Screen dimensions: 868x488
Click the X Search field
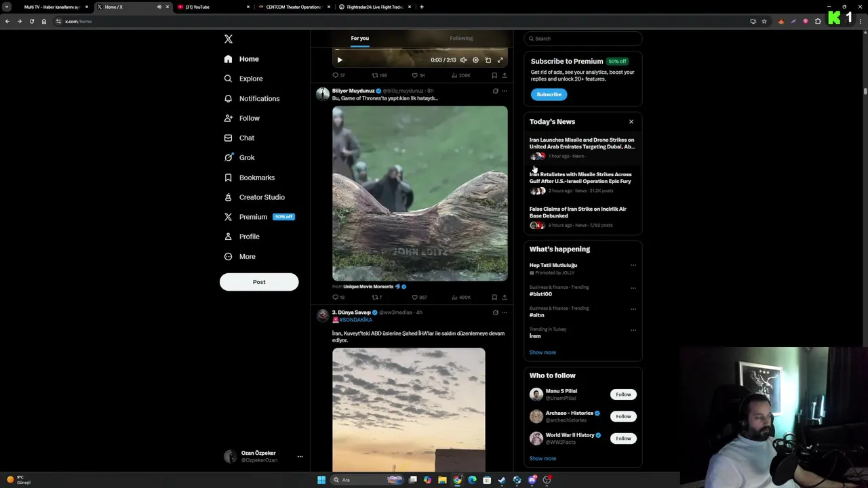click(583, 39)
